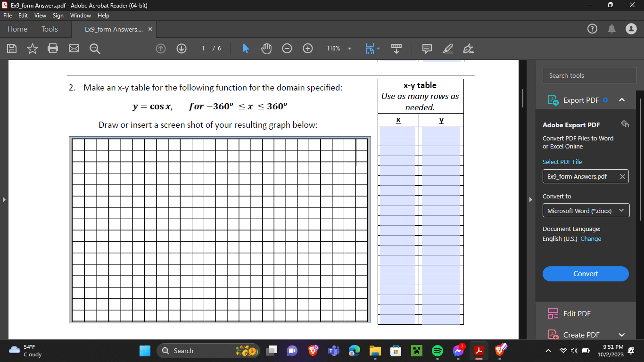This screenshot has height=362, width=644.
Task: Select the Highlight text tool
Action: pos(448,49)
